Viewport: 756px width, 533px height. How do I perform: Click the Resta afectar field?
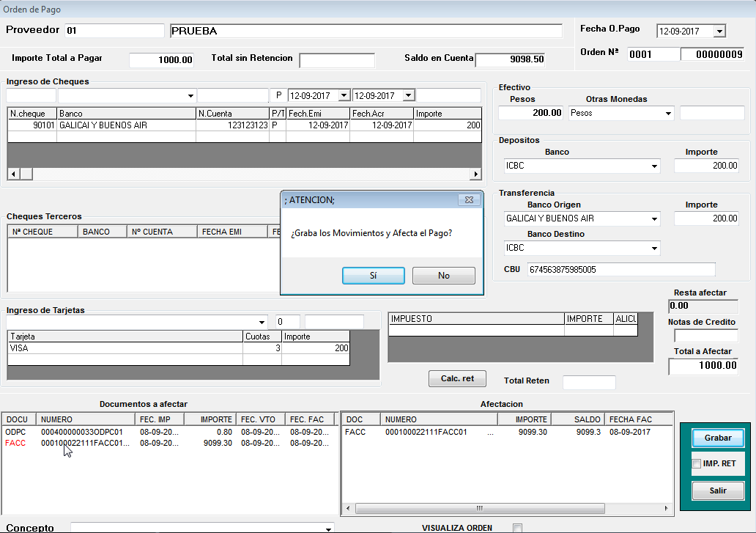click(x=703, y=306)
